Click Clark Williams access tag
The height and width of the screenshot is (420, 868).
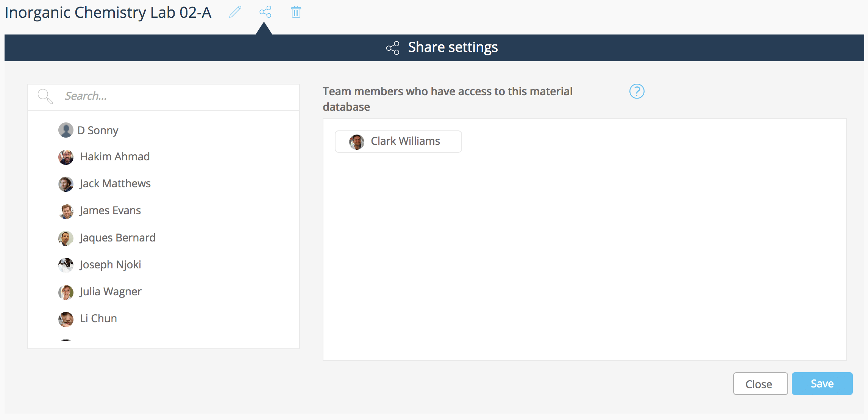(398, 141)
